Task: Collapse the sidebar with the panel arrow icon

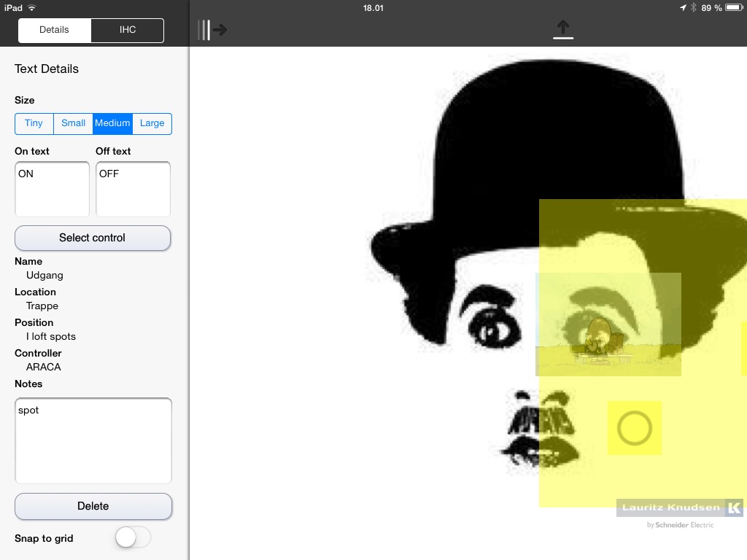Action: tap(212, 30)
